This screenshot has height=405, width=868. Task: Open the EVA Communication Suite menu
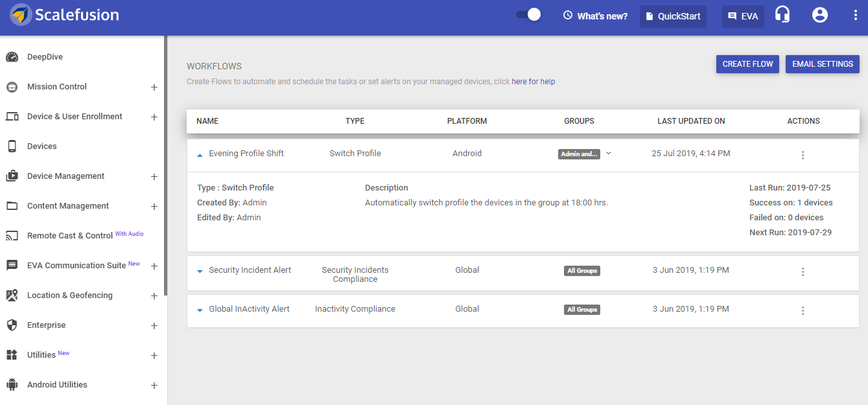154,266
